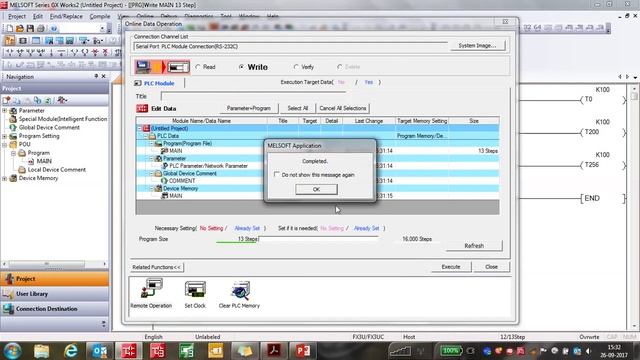
Task: Expand the Program Setting tree node
Action: (x=4, y=136)
